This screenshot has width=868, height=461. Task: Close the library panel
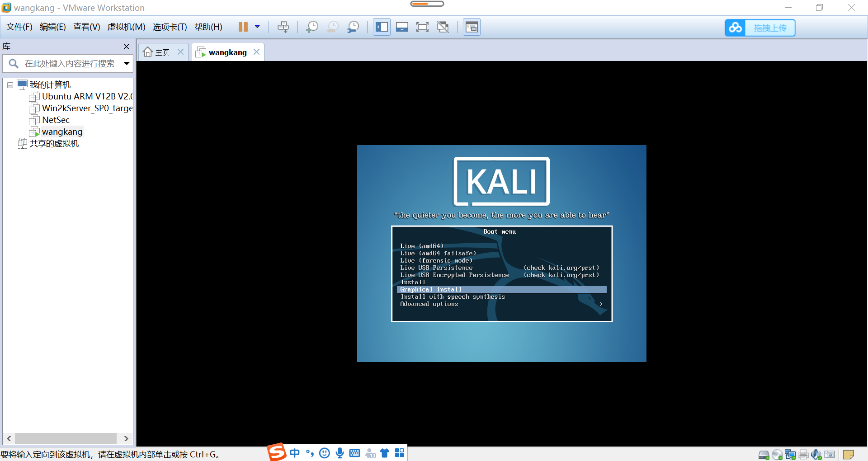pos(126,47)
